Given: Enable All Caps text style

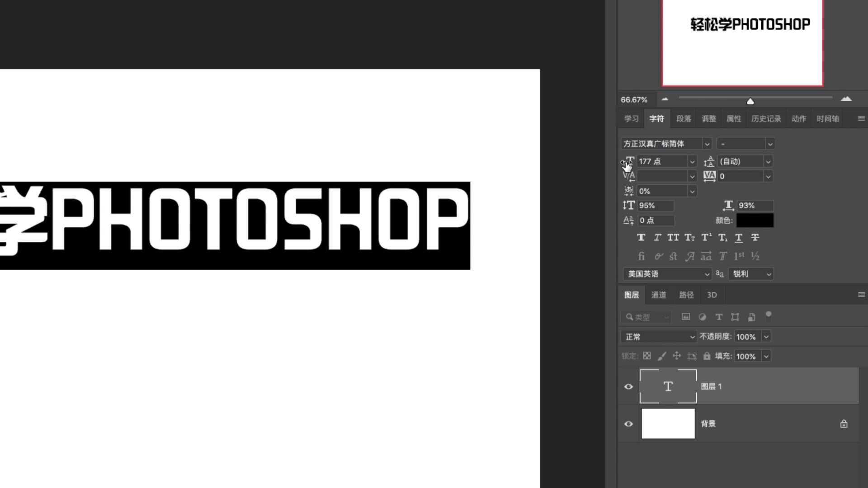Looking at the screenshot, I should [x=673, y=238].
